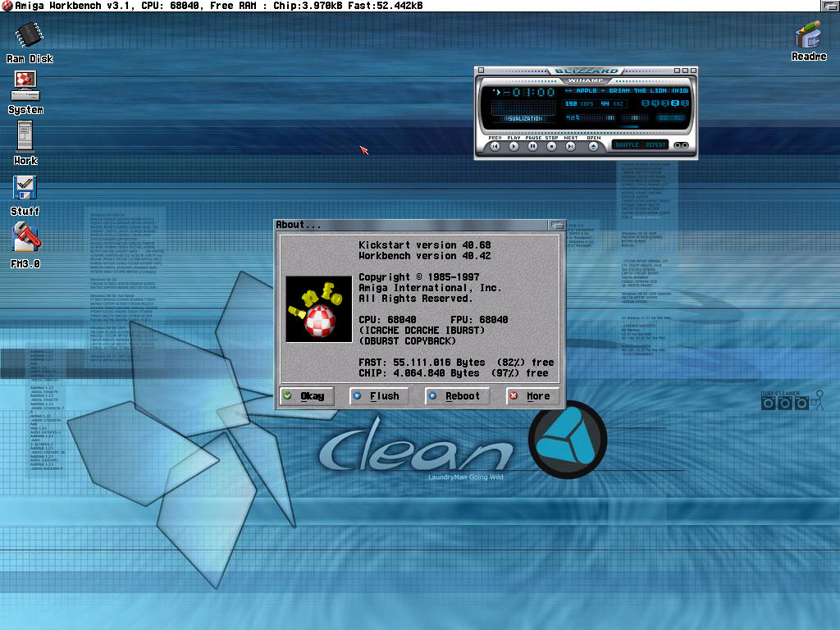This screenshot has height=630, width=840.
Task: Open the Stuff disk icon
Action: click(25, 196)
